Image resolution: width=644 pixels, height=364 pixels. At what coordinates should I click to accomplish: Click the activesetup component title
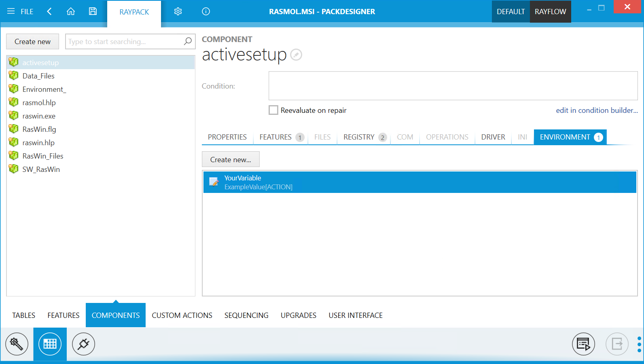coord(244,54)
